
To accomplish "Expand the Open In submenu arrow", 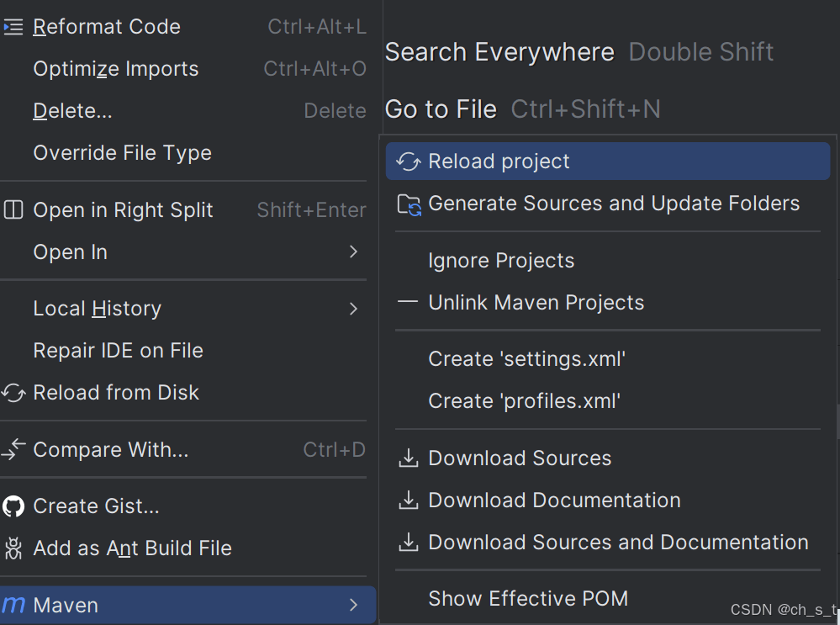I will point(353,252).
